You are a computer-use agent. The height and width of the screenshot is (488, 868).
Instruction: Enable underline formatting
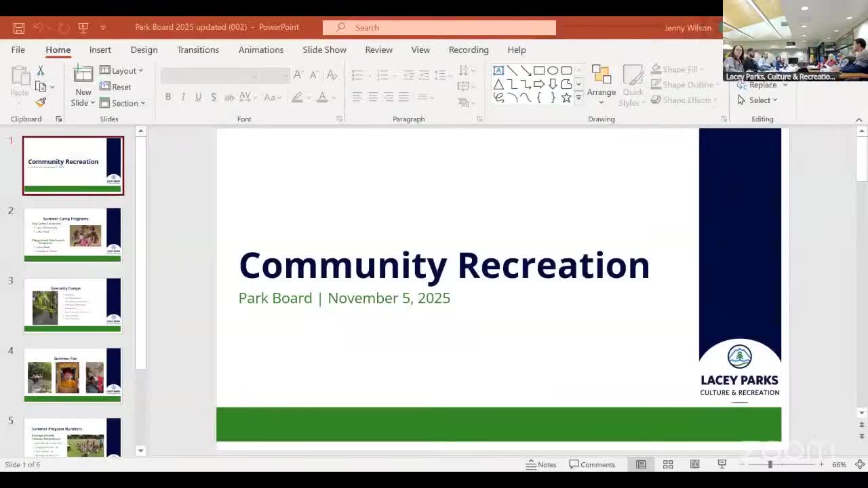(198, 97)
